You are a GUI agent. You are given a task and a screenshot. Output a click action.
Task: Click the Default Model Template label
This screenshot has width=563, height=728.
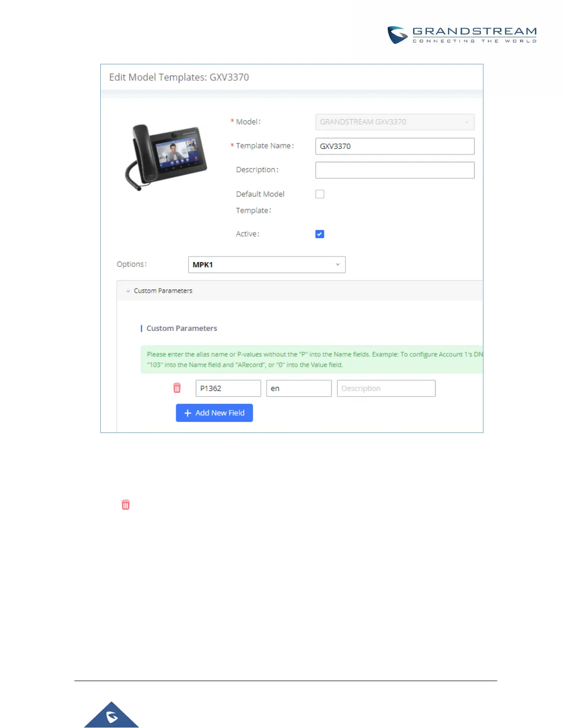click(260, 202)
